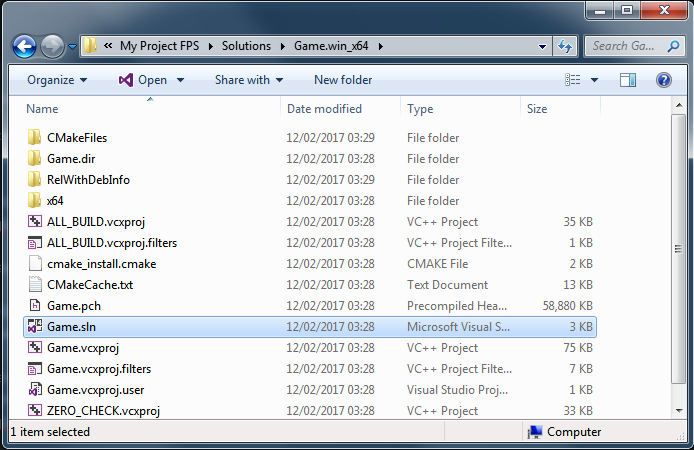Click Game.vcxproj.user file icon
This screenshot has width=694, height=450.
[x=35, y=389]
